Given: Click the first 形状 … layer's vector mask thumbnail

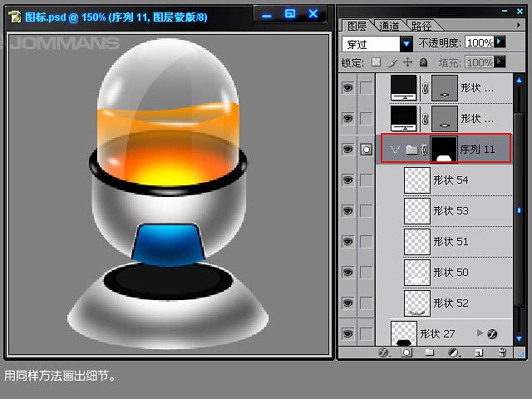Looking at the screenshot, I should 445,88.
